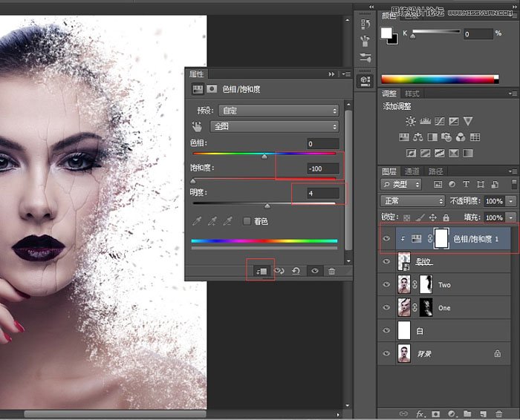The height and width of the screenshot is (420, 520).
Task: Select the on-image adjustment hand tool
Action: tap(198, 126)
